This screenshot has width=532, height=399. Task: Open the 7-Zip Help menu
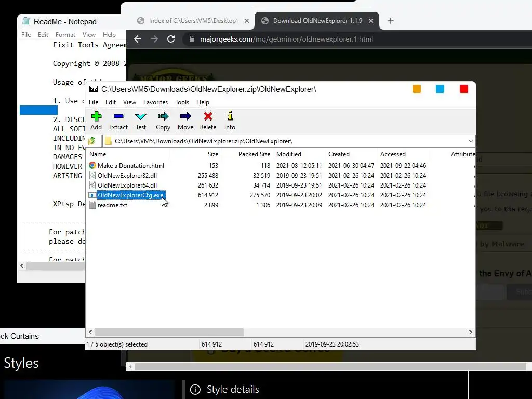tap(203, 102)
